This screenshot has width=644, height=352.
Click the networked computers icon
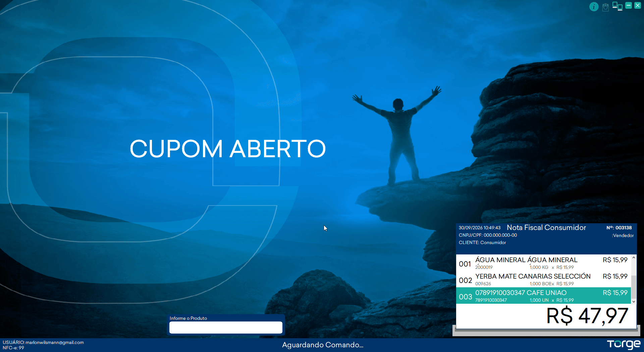617,6
